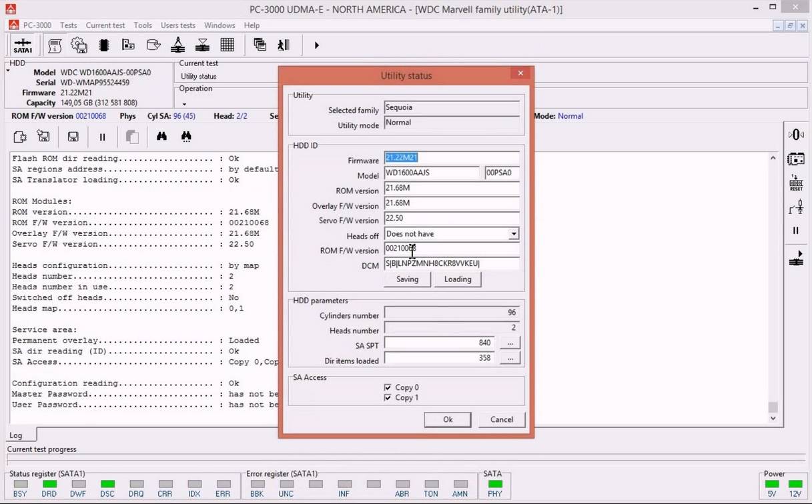The image size is (812, 504).
Task: Open the Tools menu
Action: coord(143,25)
